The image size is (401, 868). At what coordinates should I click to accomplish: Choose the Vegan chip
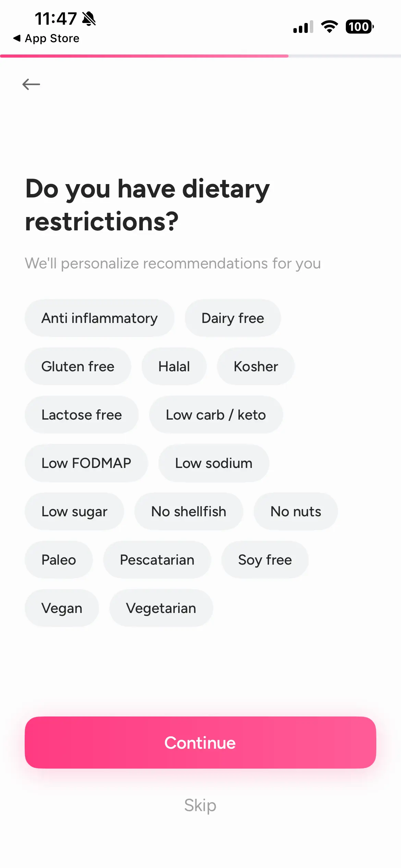[x=62, y=608]
